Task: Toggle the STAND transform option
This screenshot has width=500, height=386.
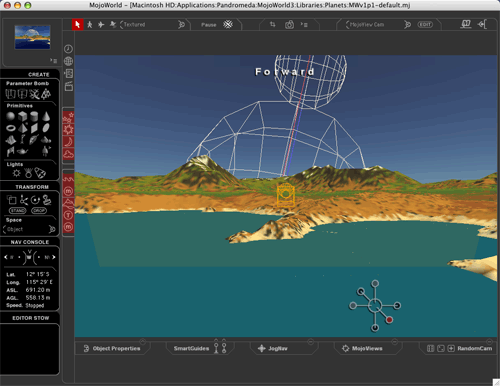Action: click(x=17, y=211)
